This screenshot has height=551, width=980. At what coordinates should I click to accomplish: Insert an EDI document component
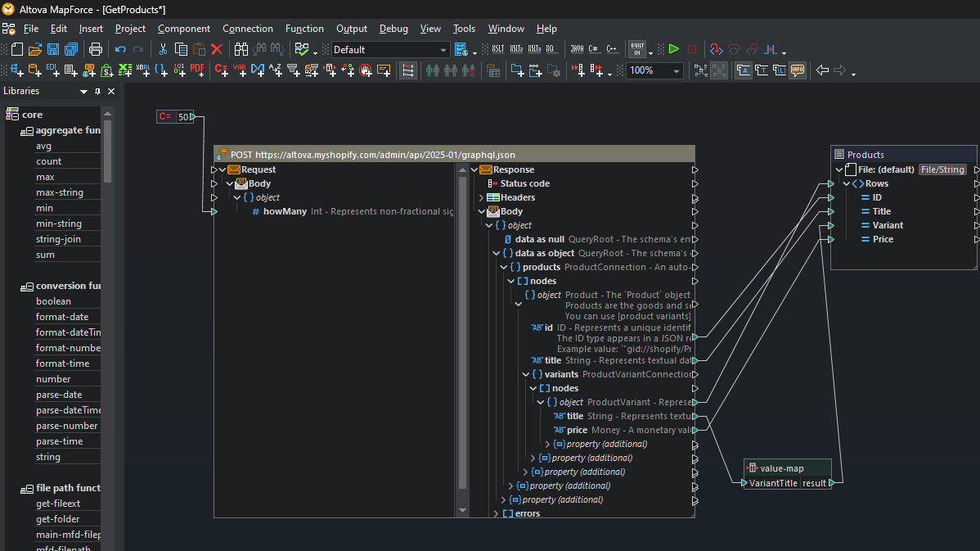click(51, 70)
